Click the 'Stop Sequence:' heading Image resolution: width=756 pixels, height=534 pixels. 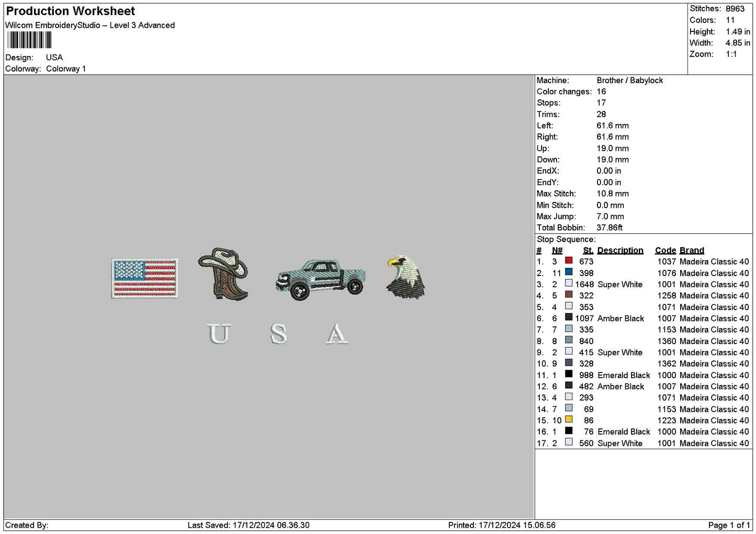click(566, 240)
